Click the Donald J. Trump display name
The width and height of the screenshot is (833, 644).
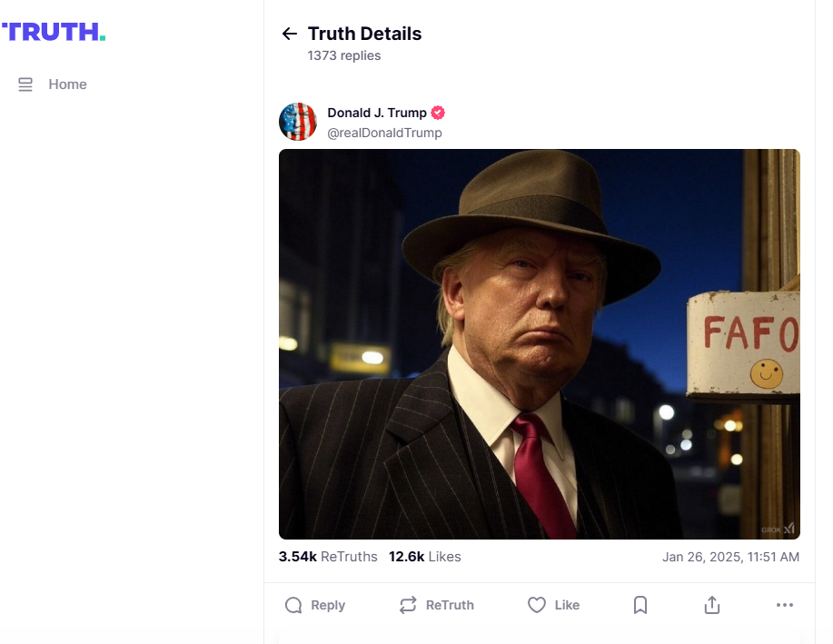(376, 113)
